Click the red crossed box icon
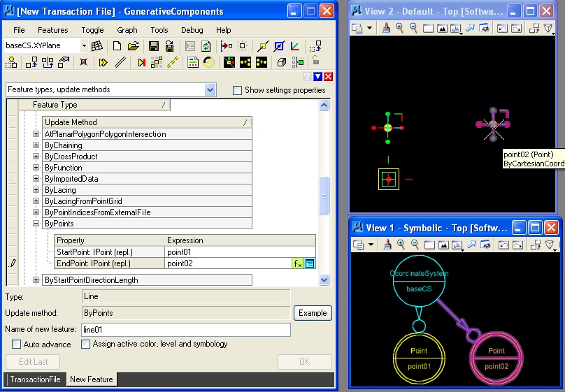Screen dimensions: 565x392 [x=83, y=62]
